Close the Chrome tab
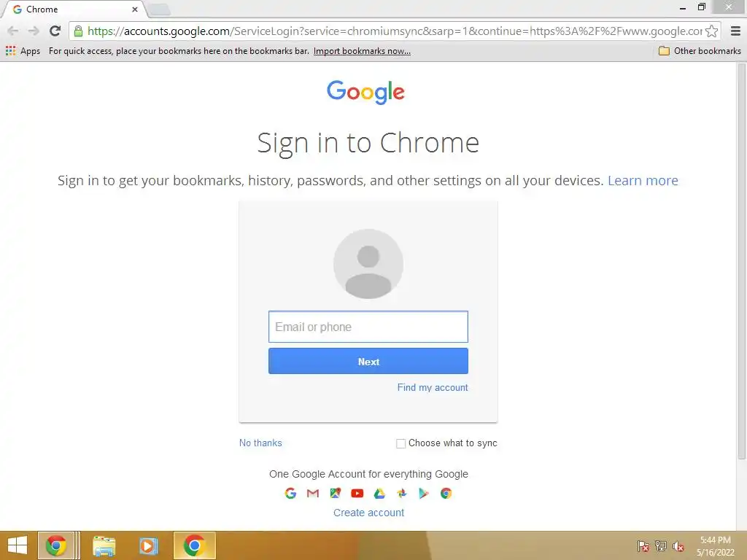 (135, 9)
